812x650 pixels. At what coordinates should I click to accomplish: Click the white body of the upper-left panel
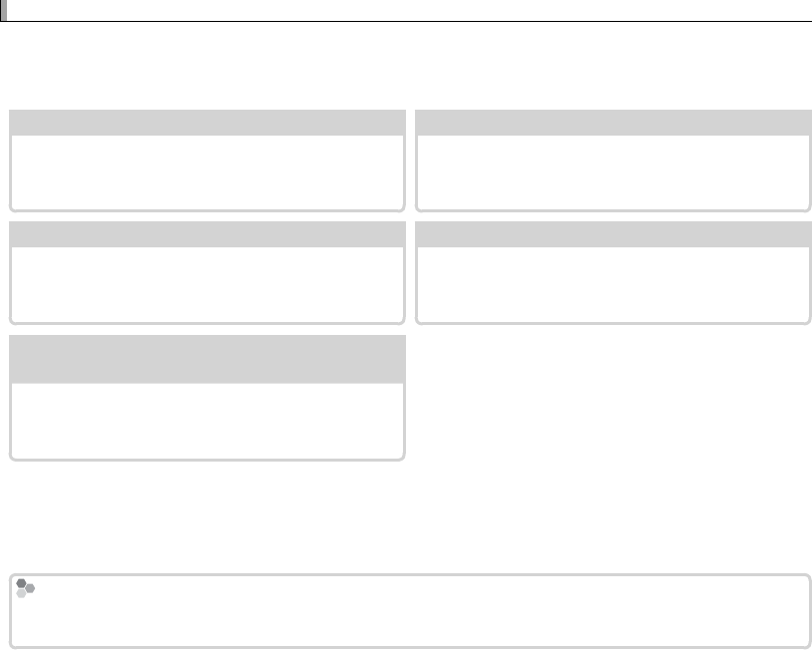pyautogui.click(x=207, y=172)
